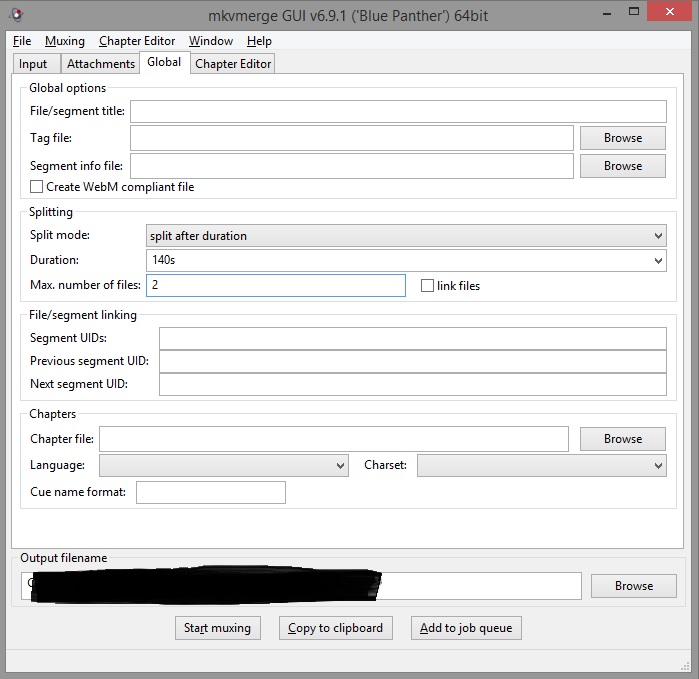699x679 pixels.
Task: Browse for a Chapter file
Action: [623, 439]
